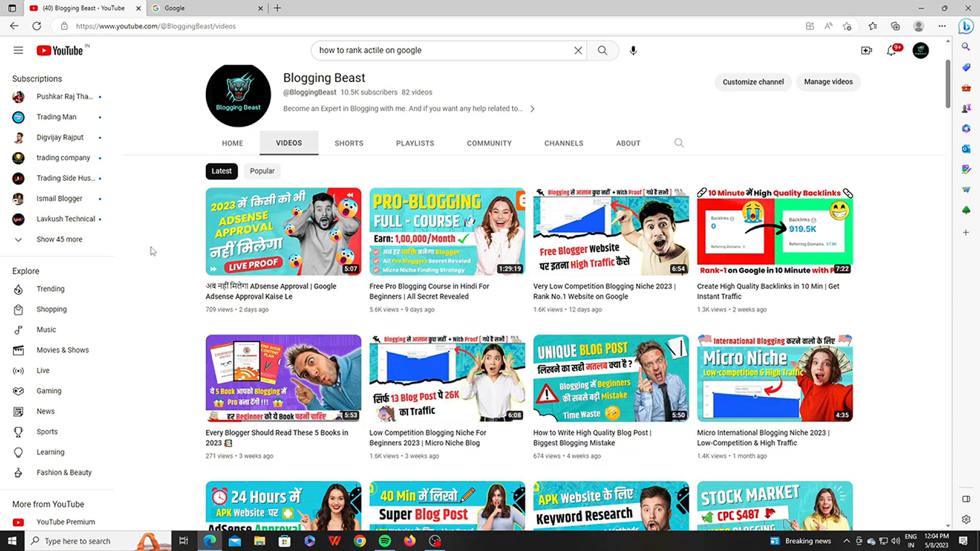This screenshot has height=551, width=980.
Task: Switch to the Google browser tab
Action: tap(207, 8)
